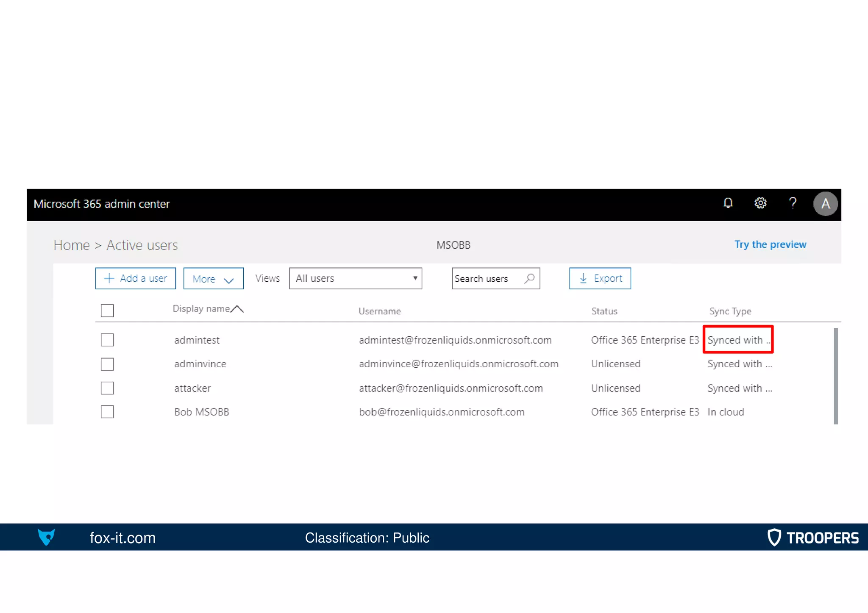
Task: Click the search magnifier icon
Action: 529,278
